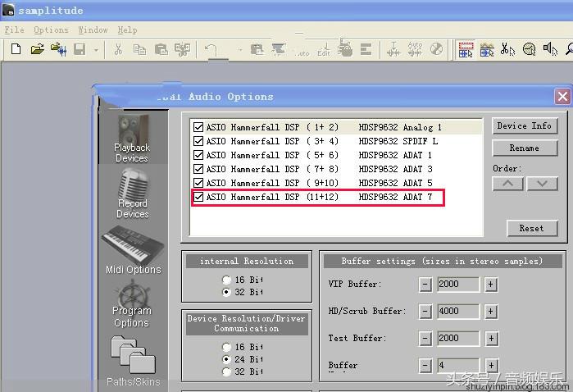This screenshot has width=573, height=392.
Task: Select the speaker scrub mouse mode icon
Action: tap(550, 49)
